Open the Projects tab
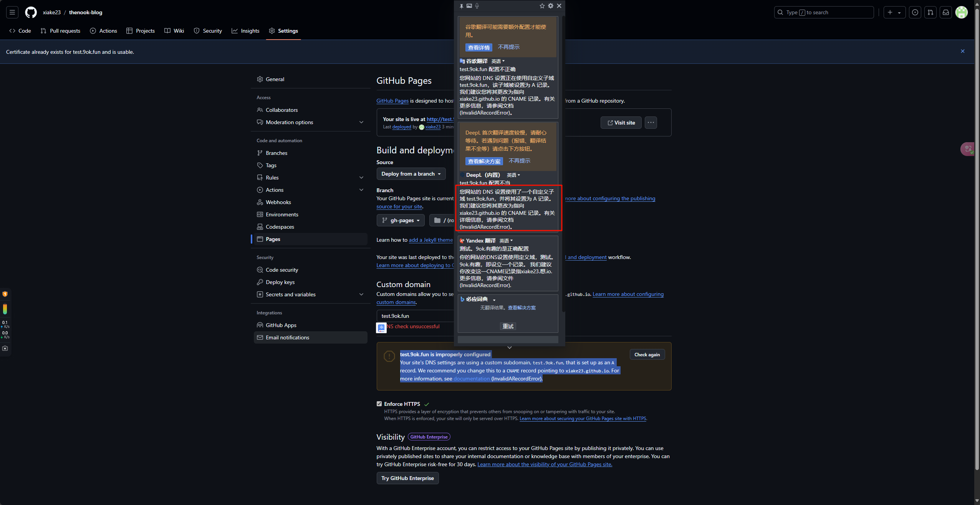This screenshot has width=980, height=505. tap(141, 31)
